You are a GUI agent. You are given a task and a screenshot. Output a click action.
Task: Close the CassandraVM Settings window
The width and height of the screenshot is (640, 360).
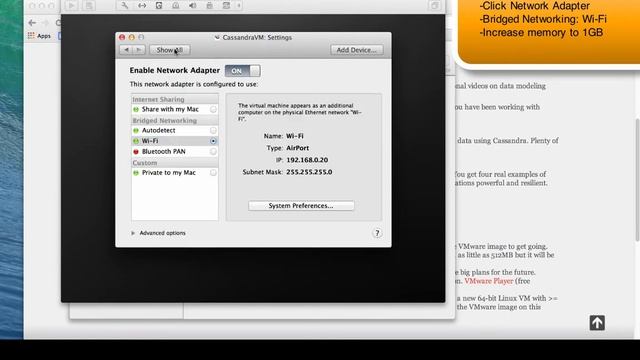[x=122, y=37]
